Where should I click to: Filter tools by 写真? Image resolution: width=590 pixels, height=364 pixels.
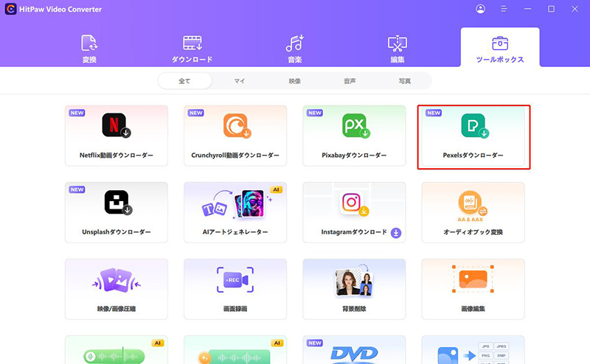404,81
